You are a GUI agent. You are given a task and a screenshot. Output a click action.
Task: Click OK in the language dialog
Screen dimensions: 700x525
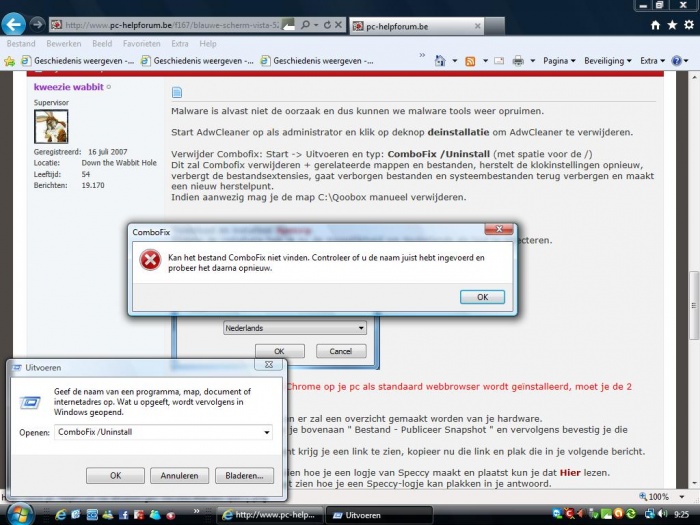[279, 351]
